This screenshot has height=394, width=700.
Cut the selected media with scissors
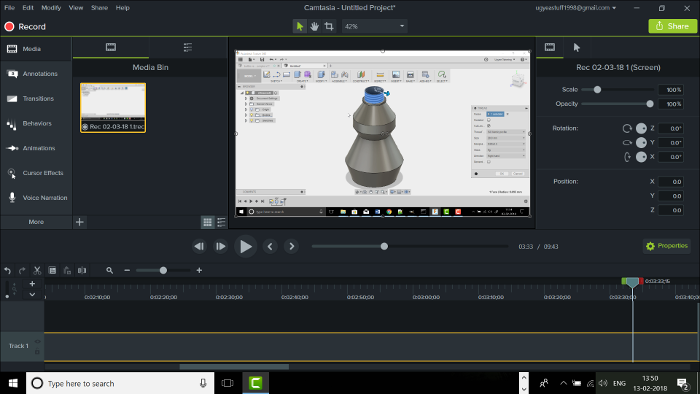pos(37,270)
